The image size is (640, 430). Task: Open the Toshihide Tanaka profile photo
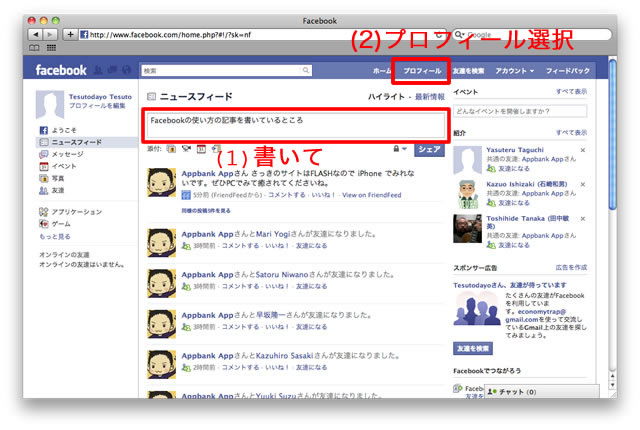467,229
